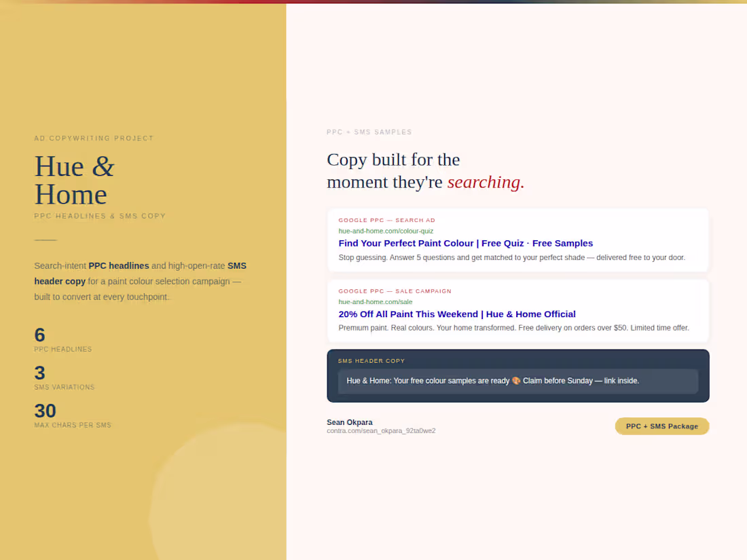Select the SMS message text starting 'Hue & Home: Your free'
Viewport: 747px width, 560px height.
tap(492, 381)
